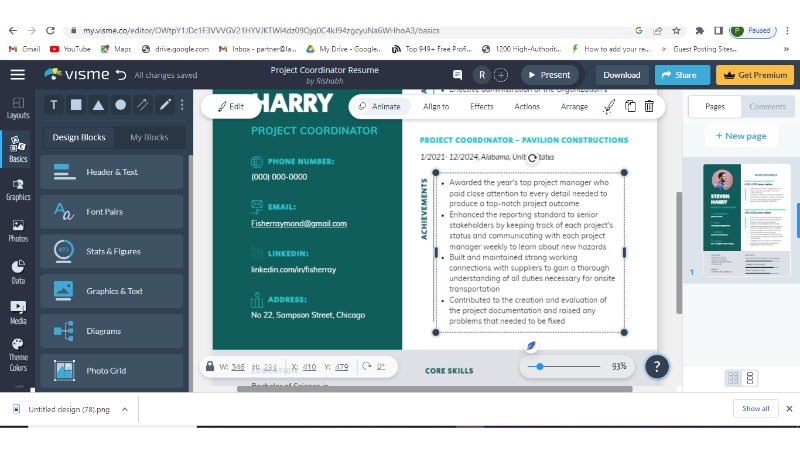
Task: Click the undo arrow icon
Action: point(121,75)
